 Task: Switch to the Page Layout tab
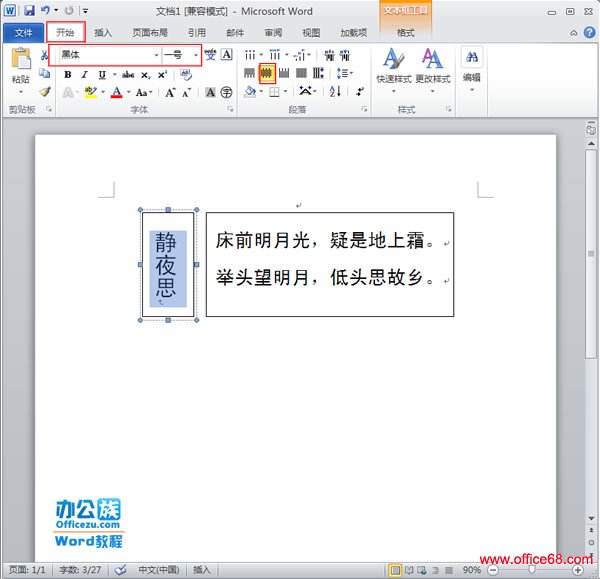pos(150,33)
